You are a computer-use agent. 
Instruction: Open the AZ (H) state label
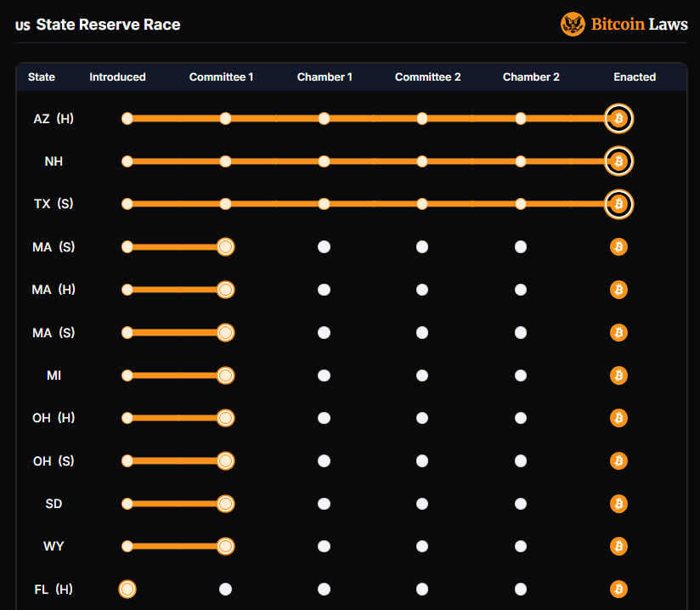point(54,119)
